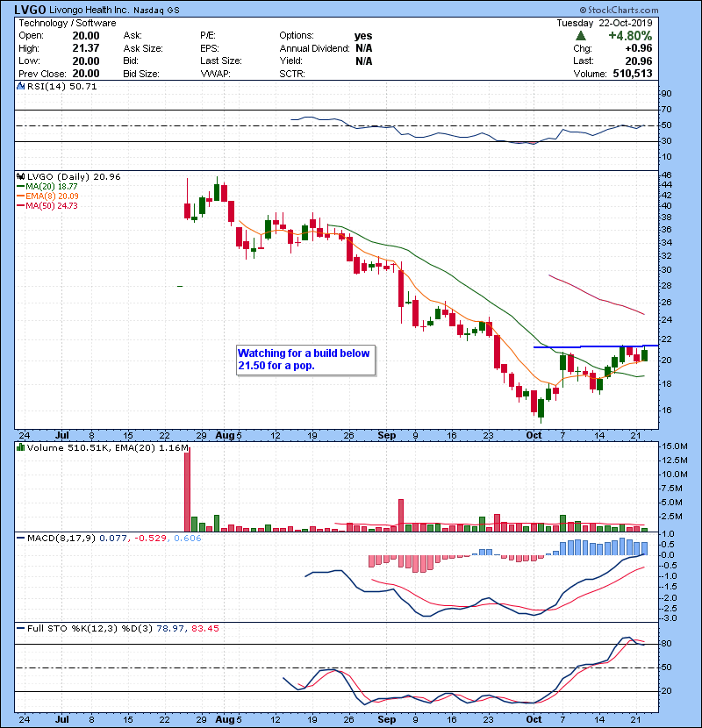Click the blue 21.50 resistance line
The height and width of the screenshot is (728, 702).
(596, 346)
